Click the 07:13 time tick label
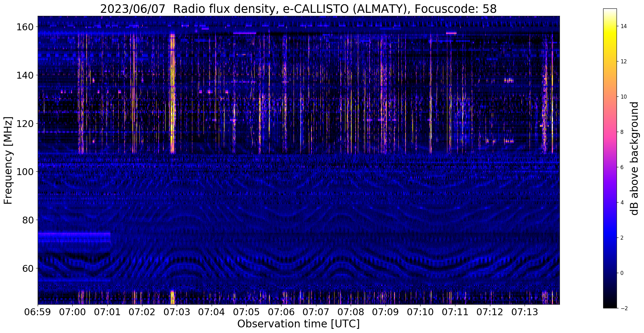Image resolution: width=644 pixels, height=333 pixels. (525, 312)
